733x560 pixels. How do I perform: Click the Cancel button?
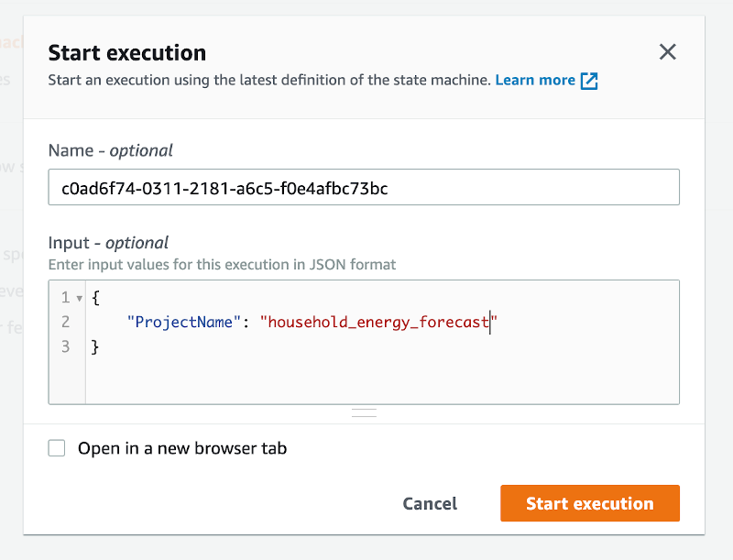coord(429,503)
